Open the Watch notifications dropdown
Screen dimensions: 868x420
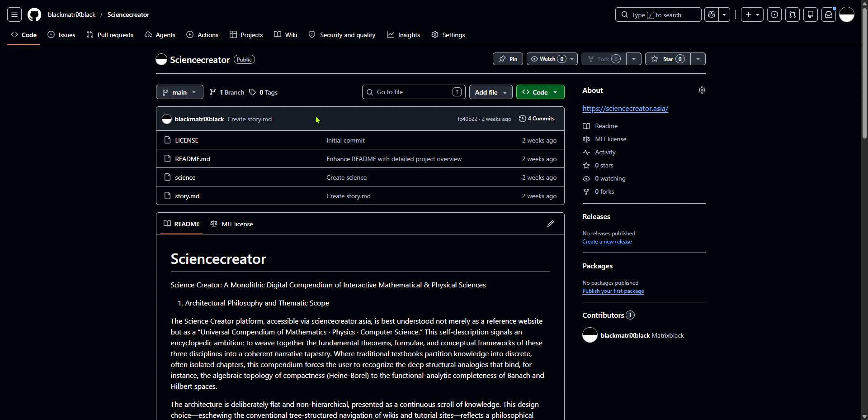(x=552, y=59)
